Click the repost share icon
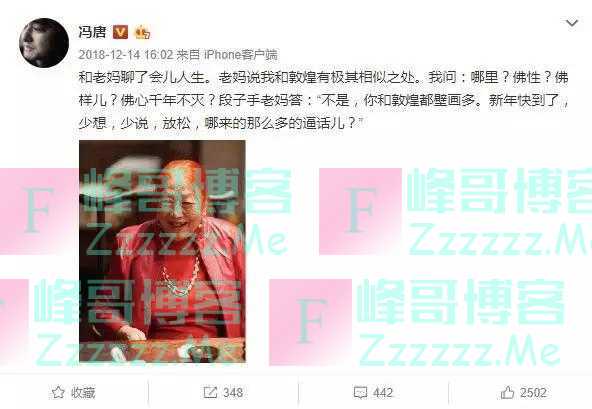The image size is (592, 409). coord(210,392)
